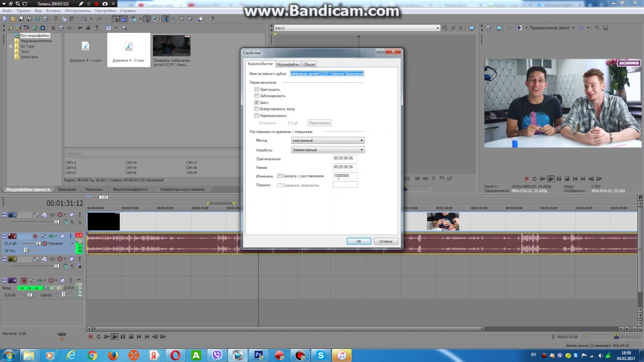Open the Переходы panel tab
Screen dimensions: 644x362
tap(94, 190)
